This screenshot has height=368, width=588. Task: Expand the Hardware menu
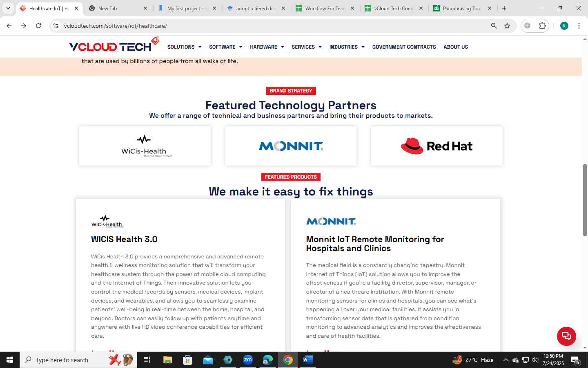tap(267, 47)
